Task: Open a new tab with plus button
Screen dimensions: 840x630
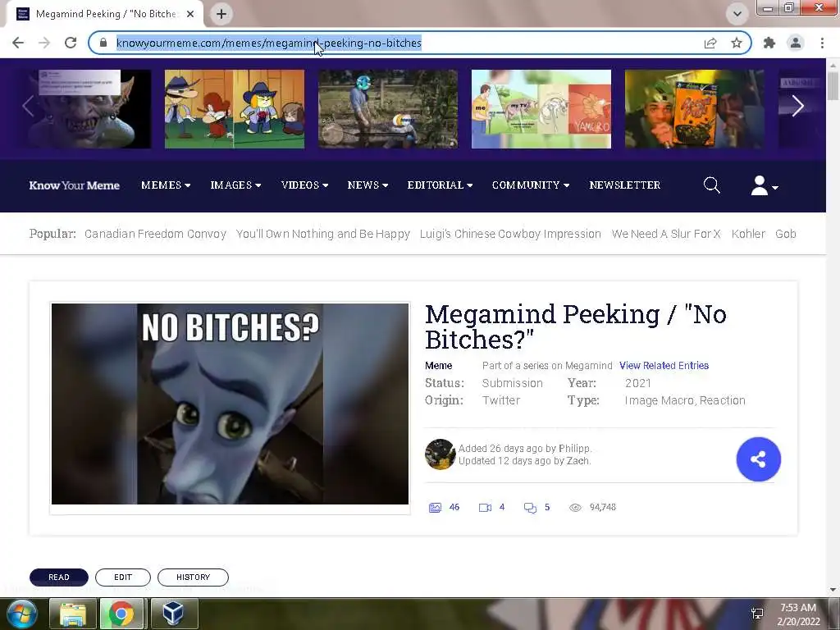Action: coord(221,14)
